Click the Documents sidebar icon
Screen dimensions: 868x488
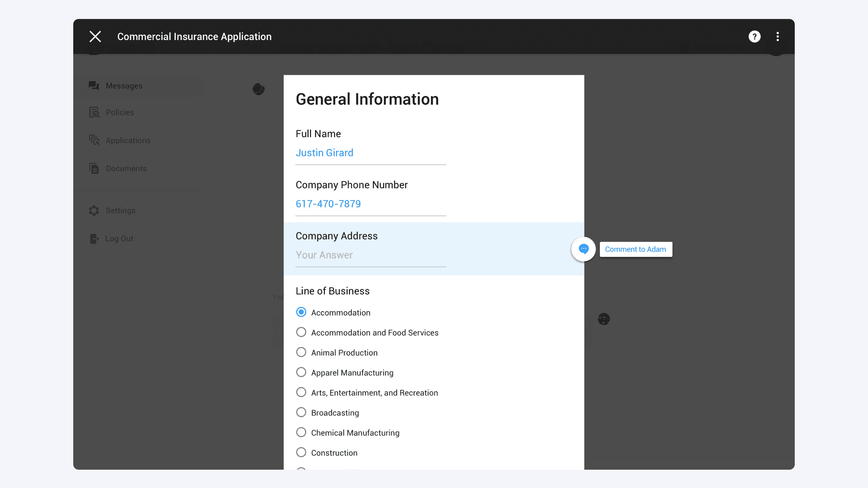[94, 168]
